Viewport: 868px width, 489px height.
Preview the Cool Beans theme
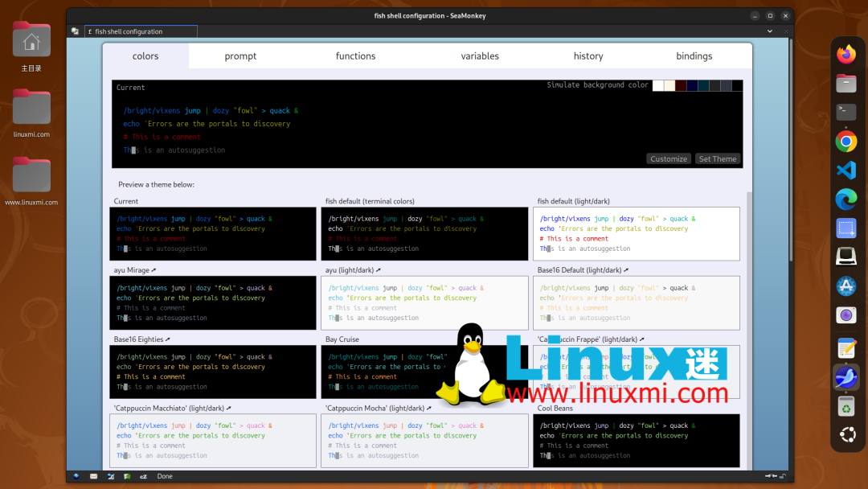[636, 440]
